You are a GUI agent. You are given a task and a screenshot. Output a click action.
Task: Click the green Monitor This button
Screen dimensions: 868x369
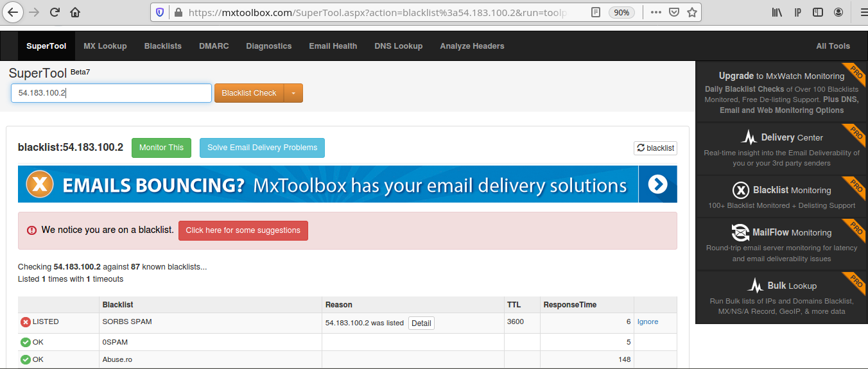(161, 148)
